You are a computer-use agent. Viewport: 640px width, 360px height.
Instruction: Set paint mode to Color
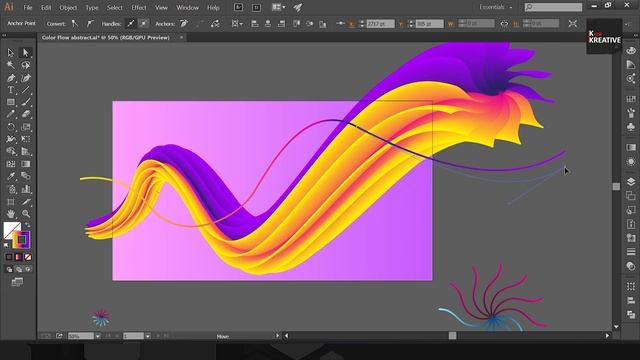coord(9,257)
